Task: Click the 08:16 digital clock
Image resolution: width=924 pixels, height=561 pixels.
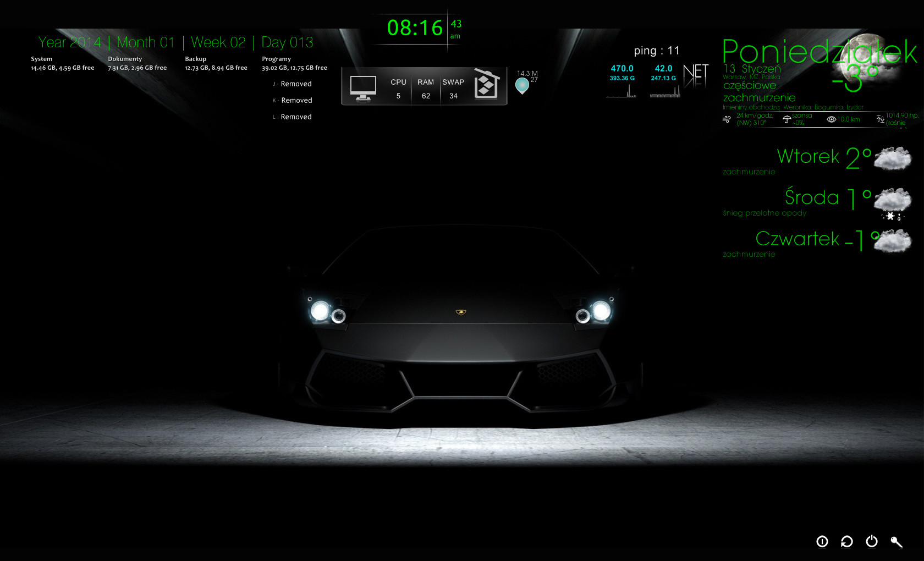Action: pos(415,28)
